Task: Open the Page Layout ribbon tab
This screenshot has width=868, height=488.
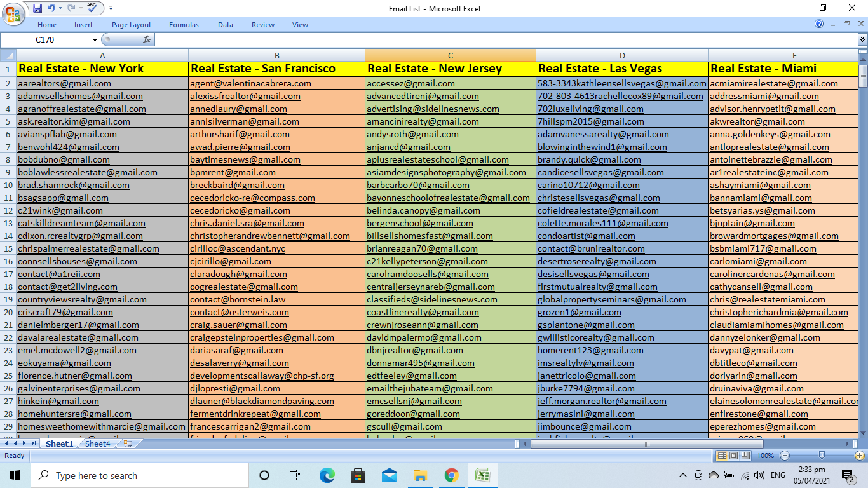Action: [x=132, y=25]
